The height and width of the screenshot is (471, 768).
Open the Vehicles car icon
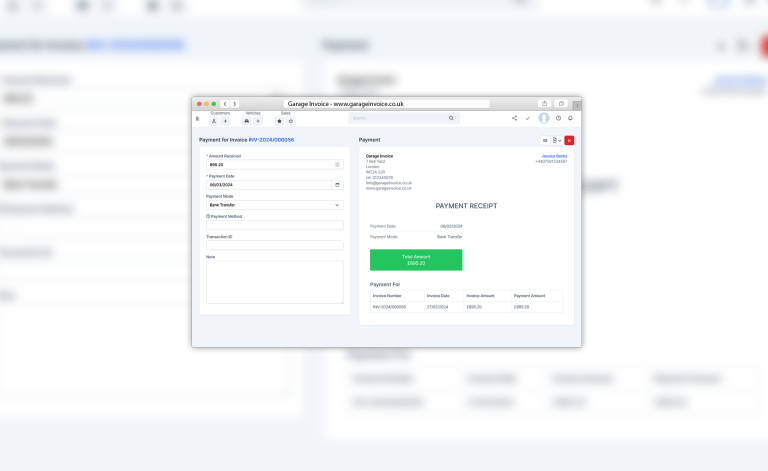pos(247,121)
